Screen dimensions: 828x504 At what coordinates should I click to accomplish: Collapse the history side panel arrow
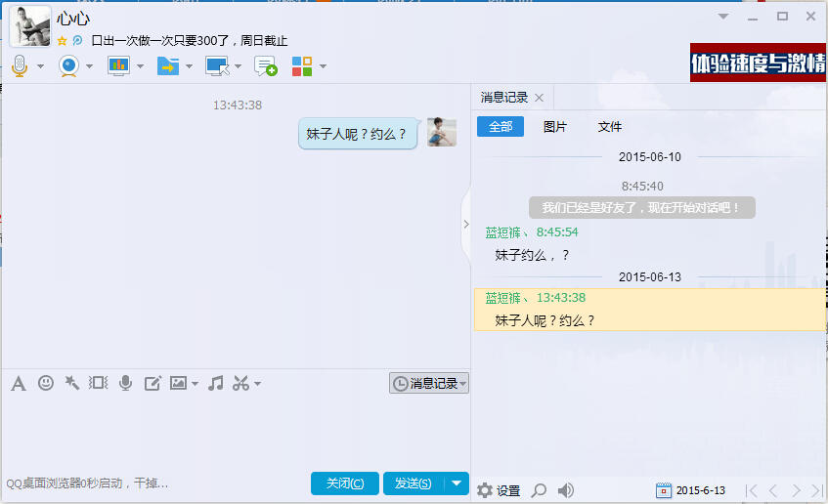pyautogui.click(x=466, y=225)
